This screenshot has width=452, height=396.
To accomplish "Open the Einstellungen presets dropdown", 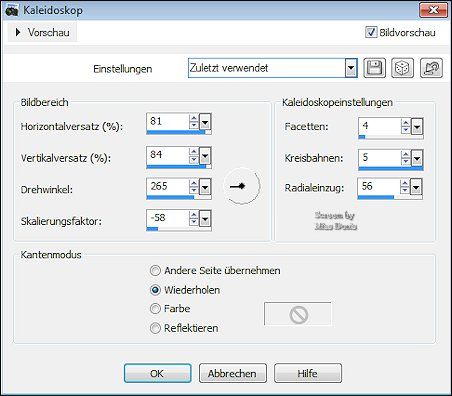I will pyautogui.click(x=351, y=68).
